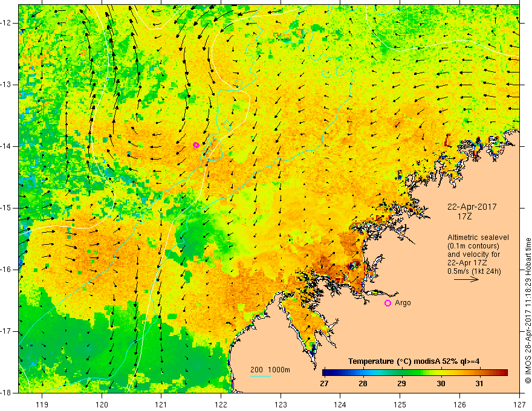The image size is (532, 411).
Task: Click the colorbar label '30'
Action: pyautogui.click(x=441, y=384)
